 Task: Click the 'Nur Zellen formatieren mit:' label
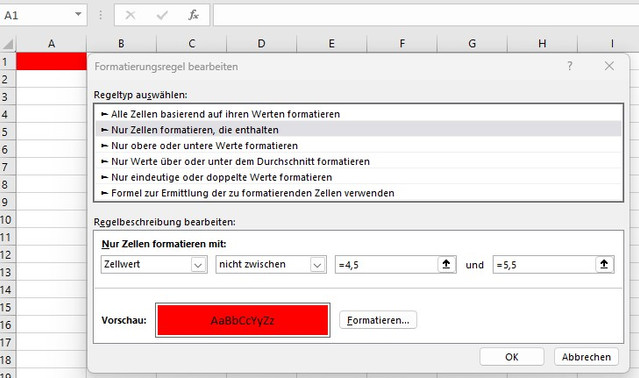[164, 244]
